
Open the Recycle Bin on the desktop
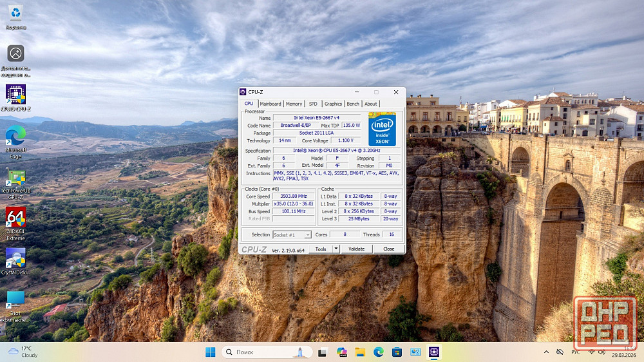coord(15,13)
